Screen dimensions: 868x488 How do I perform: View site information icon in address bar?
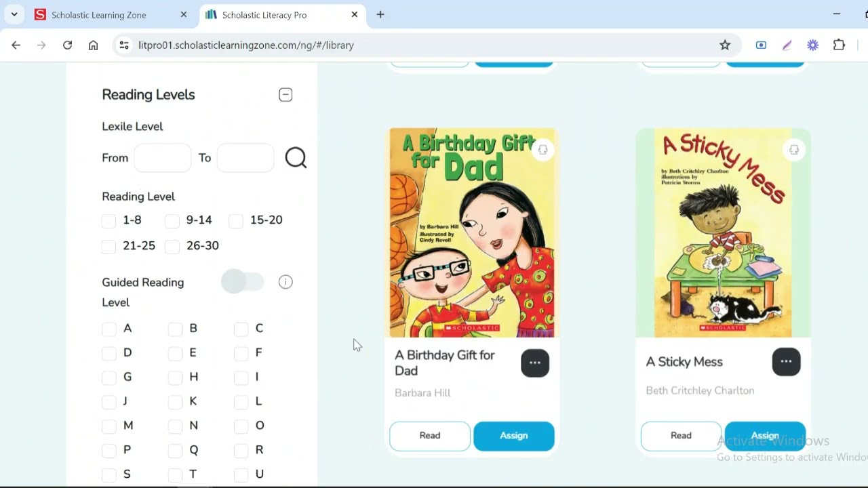pyautogui.click(x=123, y=45)
